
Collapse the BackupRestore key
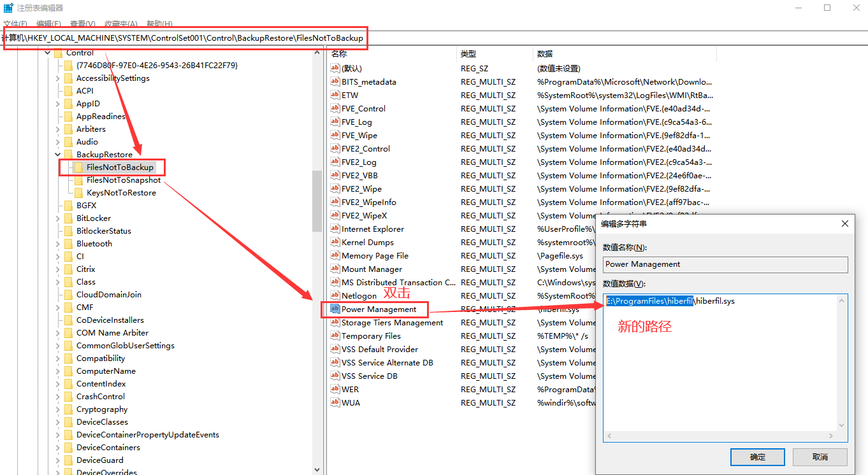click(58, 155)
